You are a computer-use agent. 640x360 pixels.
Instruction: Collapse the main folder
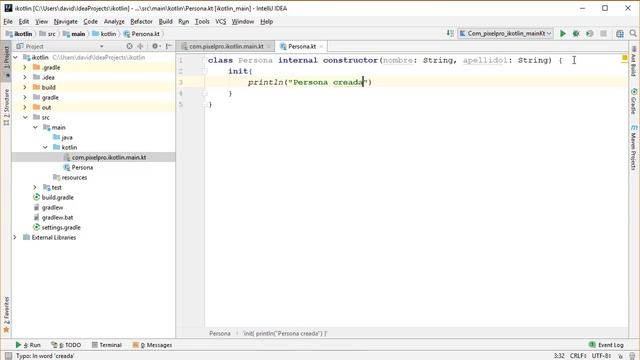[x=35, y=127]
